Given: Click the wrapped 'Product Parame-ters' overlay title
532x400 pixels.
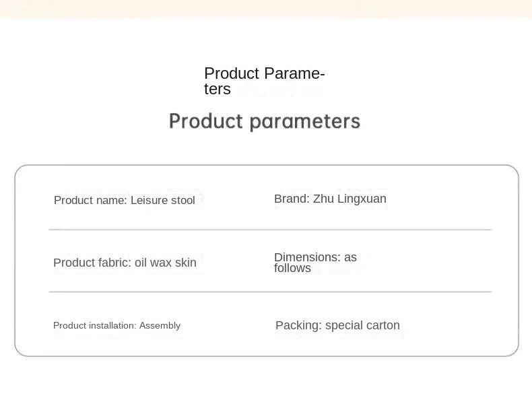Looking at the screenshot, I should pos(264,81).
